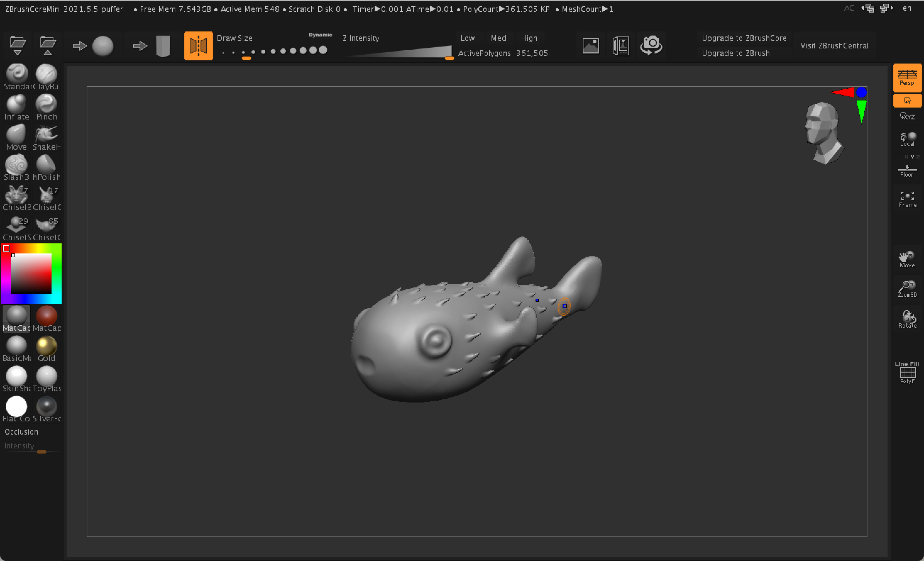The width and height of the screenshot is (924, 561).
Task: Enable XYZ rotation mode
Action: (907, 116)
